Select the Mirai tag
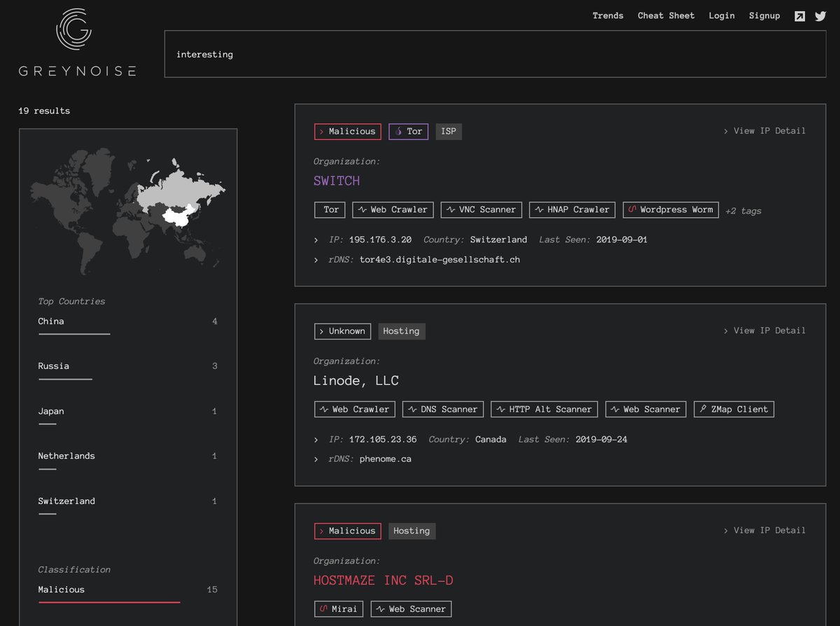This screenshot has width=840, height=626. point(339,609)
